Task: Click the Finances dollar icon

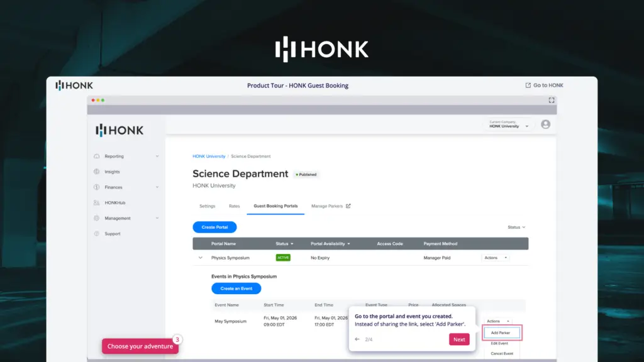Action: 96,187
